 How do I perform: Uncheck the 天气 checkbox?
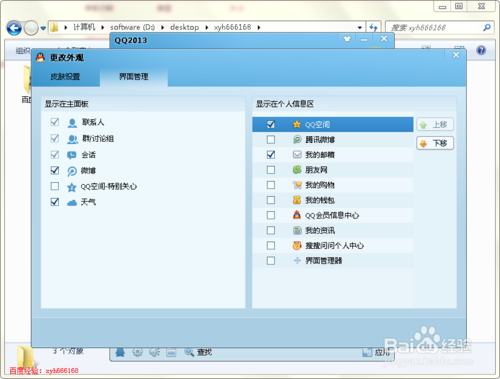[x=55, y=202]
